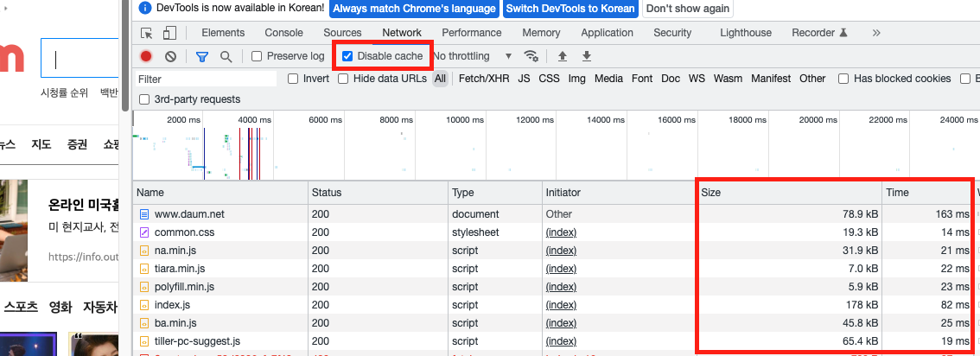Click the script icon beside na.min.js

coord(144,251)
